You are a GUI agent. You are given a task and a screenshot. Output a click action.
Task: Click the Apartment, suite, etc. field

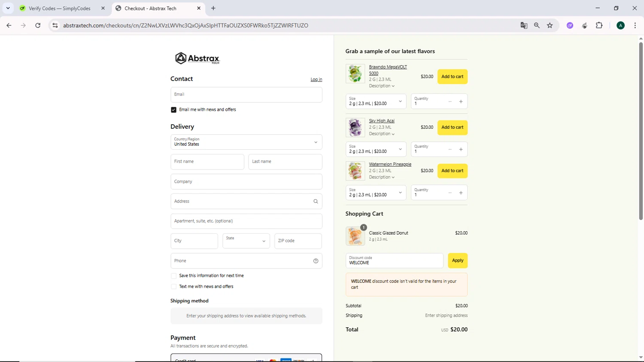coord(246,221)
